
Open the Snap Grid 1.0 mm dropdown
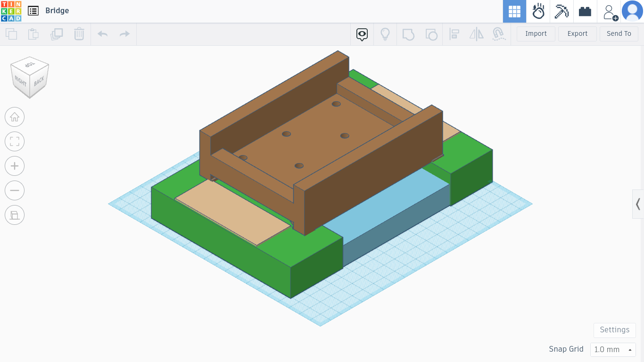pos(613,350)
